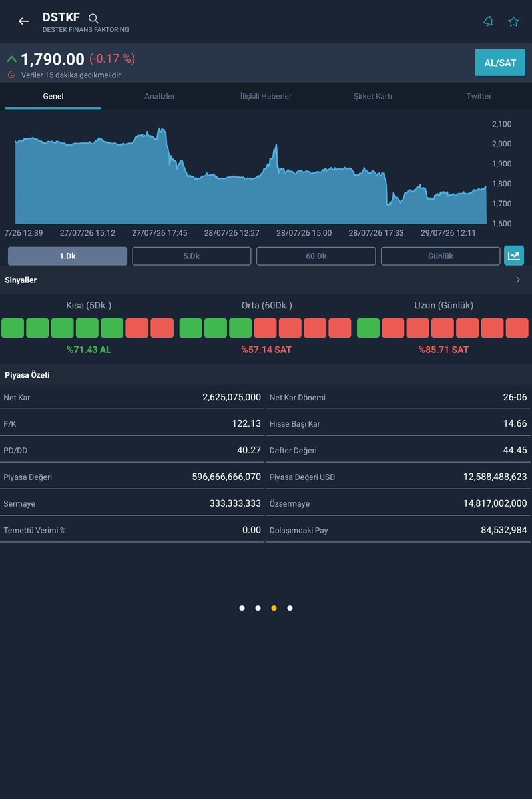
Task: Click Dolaşımdaki Pay value 84,532,984
Action: tap(504, 530)
